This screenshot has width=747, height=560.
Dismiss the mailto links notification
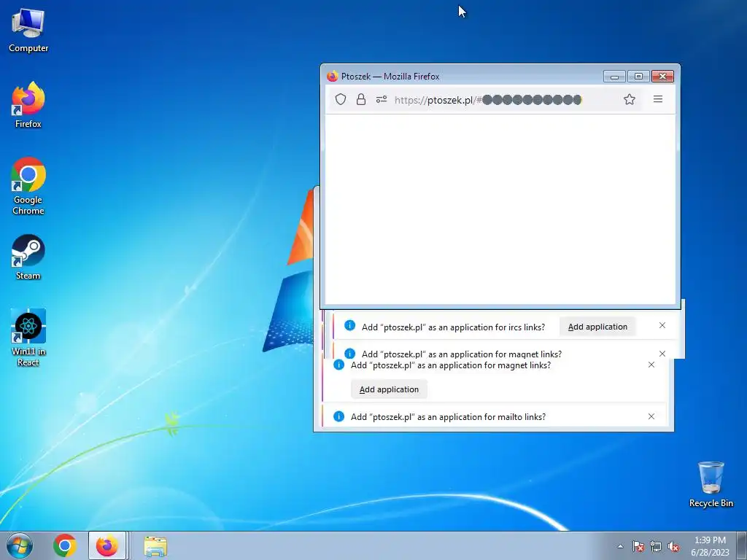[x=651, y=416]
